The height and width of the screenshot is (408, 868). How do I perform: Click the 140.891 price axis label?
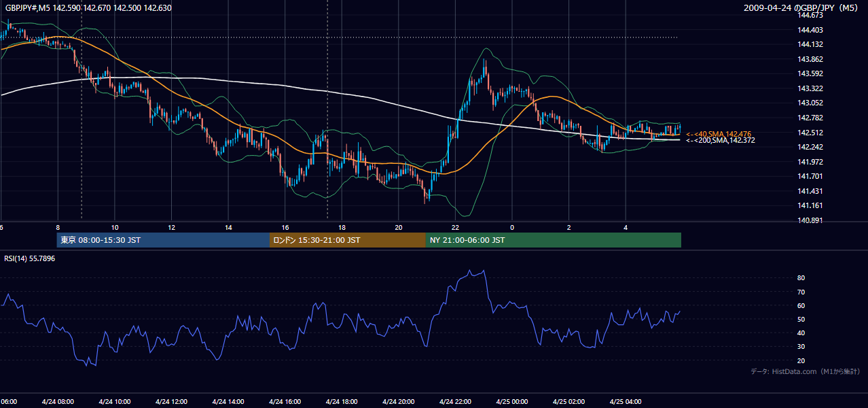[x=810, y=220]
